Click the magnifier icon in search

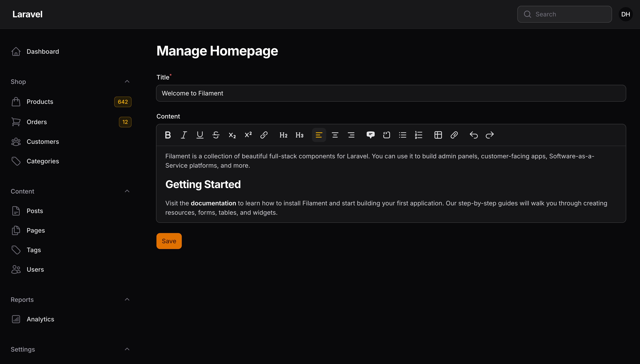[527, 14]
